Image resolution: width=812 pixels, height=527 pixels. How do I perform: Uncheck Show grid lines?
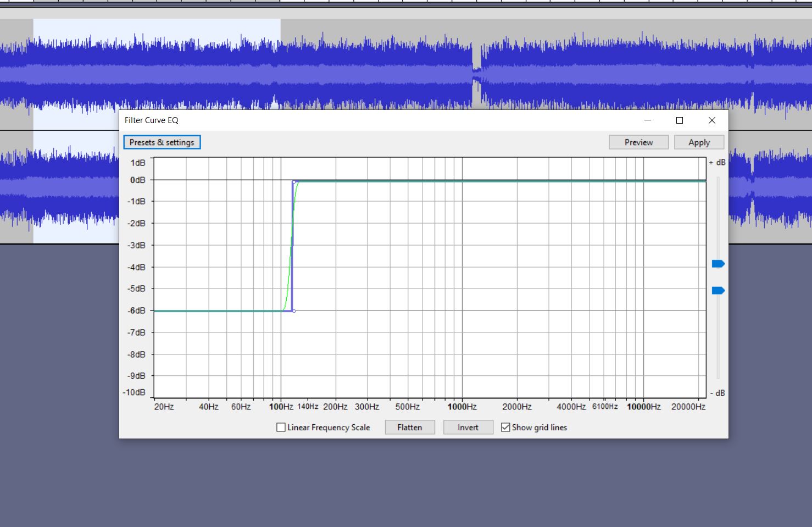pyautogui.click(x=505, y=428)
